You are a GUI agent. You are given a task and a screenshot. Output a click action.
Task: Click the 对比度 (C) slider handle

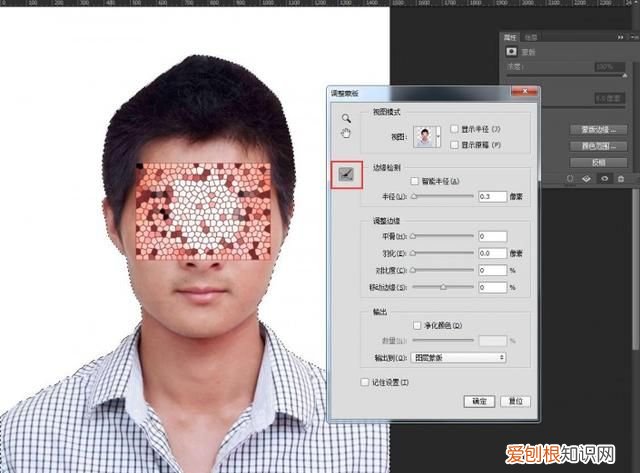(x=413, y=270)
